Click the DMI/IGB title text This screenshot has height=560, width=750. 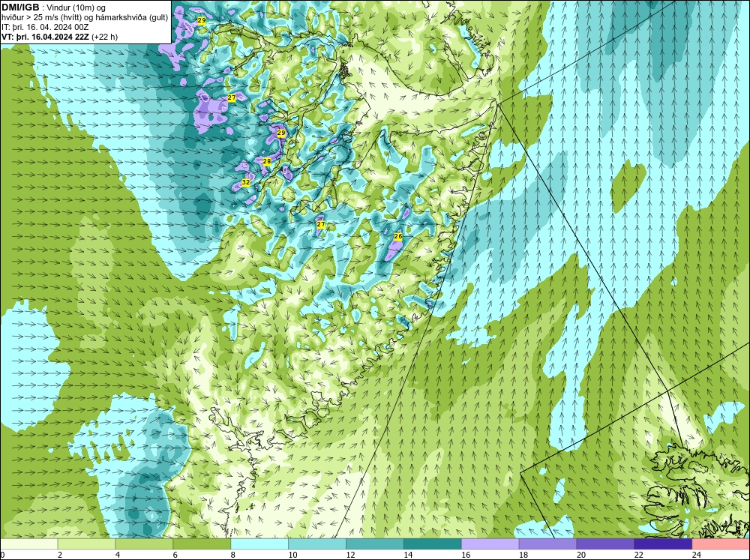(x=20, y=7)
